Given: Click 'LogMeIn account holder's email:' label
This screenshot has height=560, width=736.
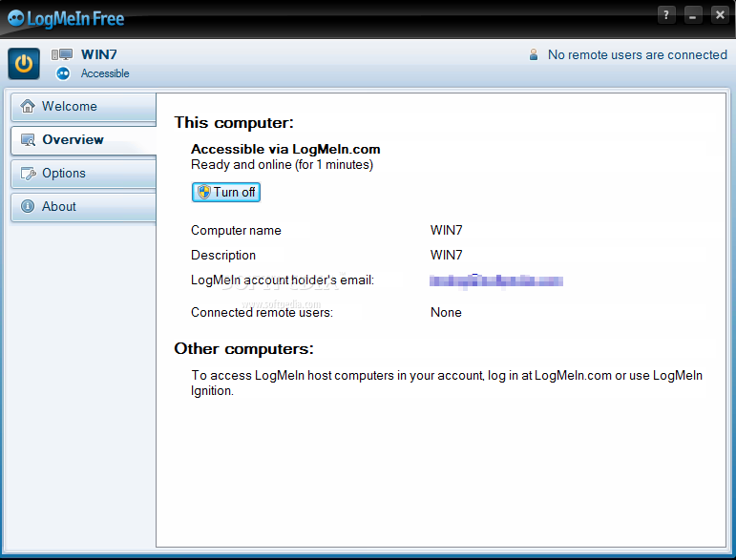Looking at the screenshot, I should pos(283,280).
